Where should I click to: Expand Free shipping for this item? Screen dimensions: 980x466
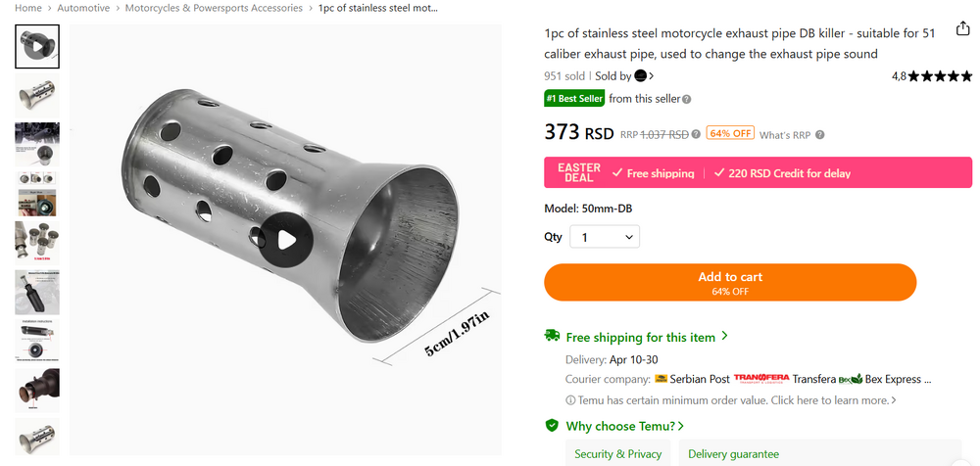point(647,337)
